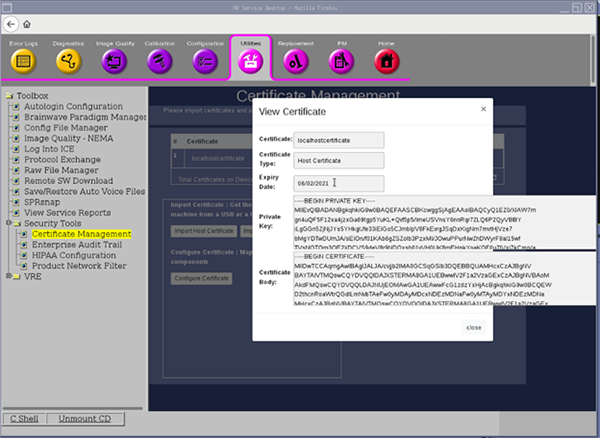
Task: Go to Home icon
Action: [x=385, y=62]
